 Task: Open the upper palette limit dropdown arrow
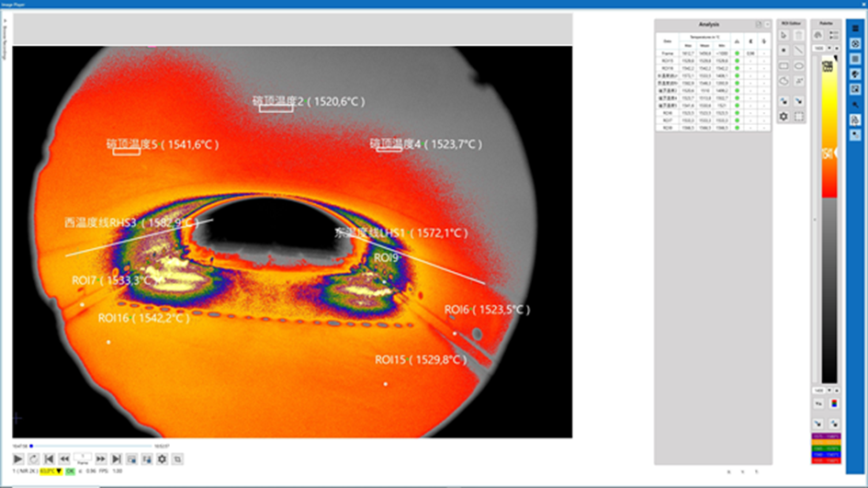coord(829,48)
